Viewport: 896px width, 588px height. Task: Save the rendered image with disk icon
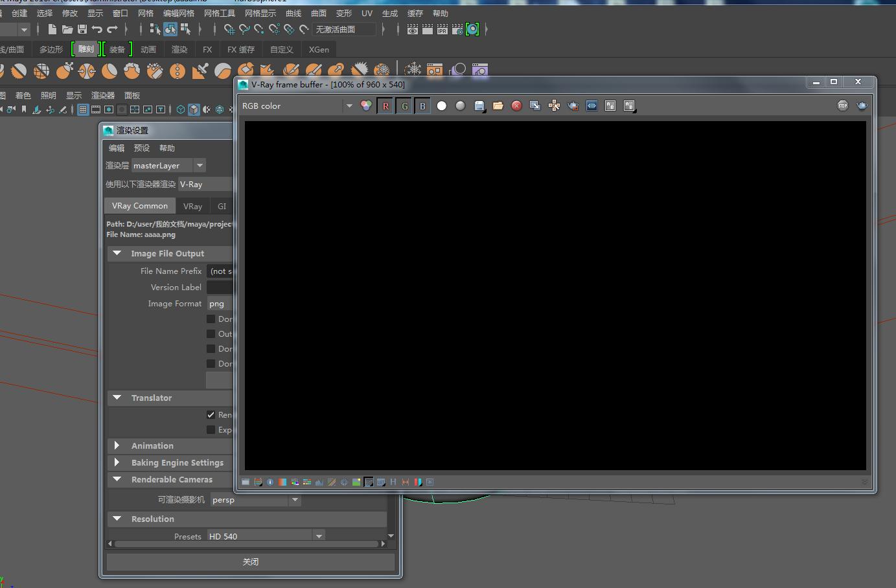click(x=479, y=106)
